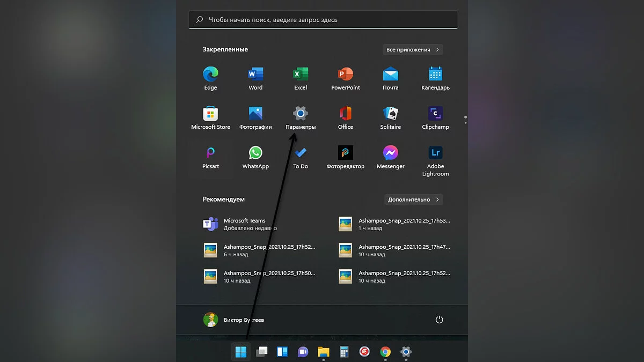Image resolution: width=644 pixels, height=362 pixels.
Task: Launch PowerPoint from the Start menu
Action: click(x=346, y=79)
